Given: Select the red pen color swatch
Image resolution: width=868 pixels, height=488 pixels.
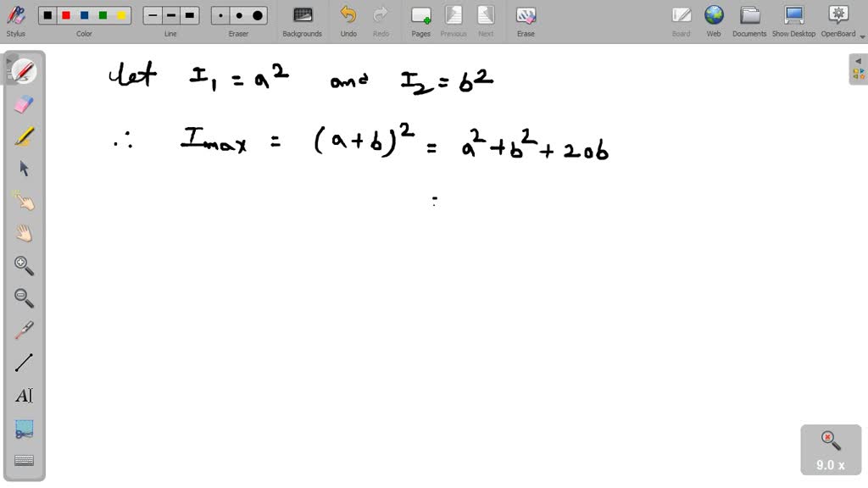Looking at the screenshot, I should [x=64, y=15].
